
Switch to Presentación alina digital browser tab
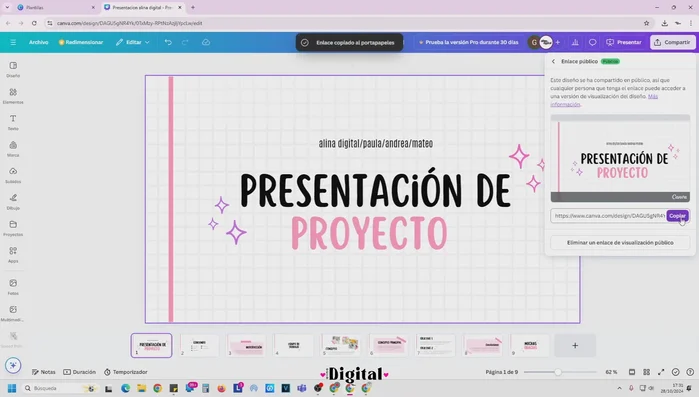tap(142, 8)
